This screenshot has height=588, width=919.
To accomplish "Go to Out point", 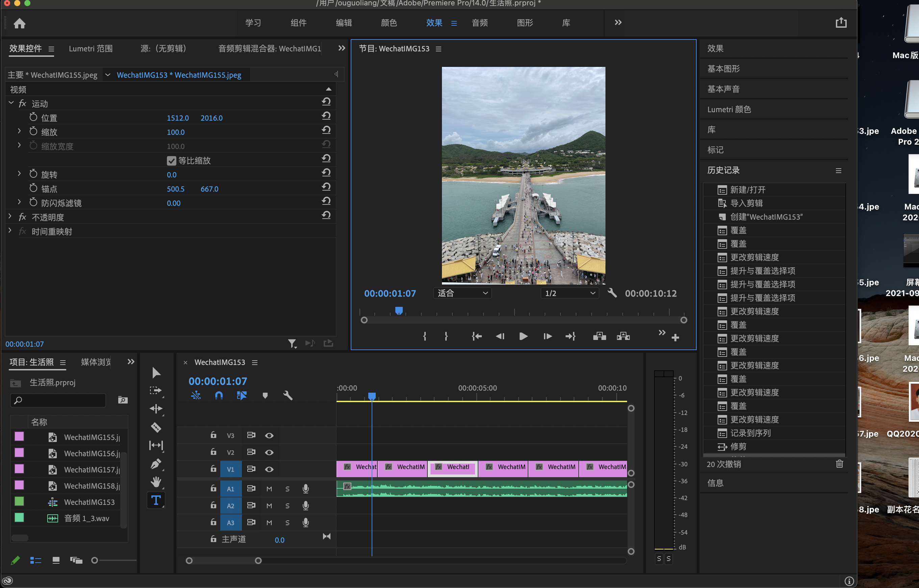I will 571,336.
